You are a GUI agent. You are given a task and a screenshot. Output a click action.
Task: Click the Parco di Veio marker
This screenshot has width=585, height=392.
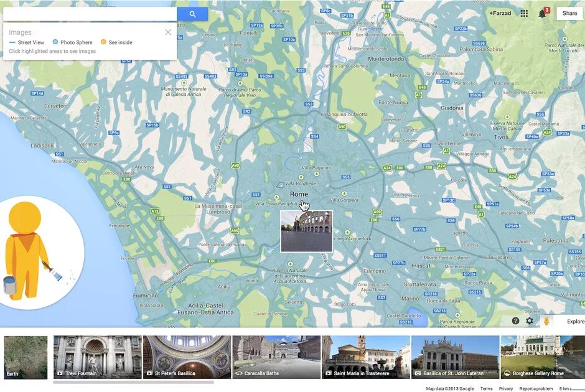pos(240,83)
